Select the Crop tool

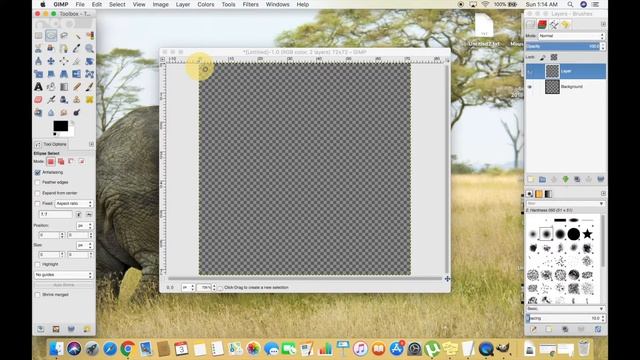click(77, 61)
